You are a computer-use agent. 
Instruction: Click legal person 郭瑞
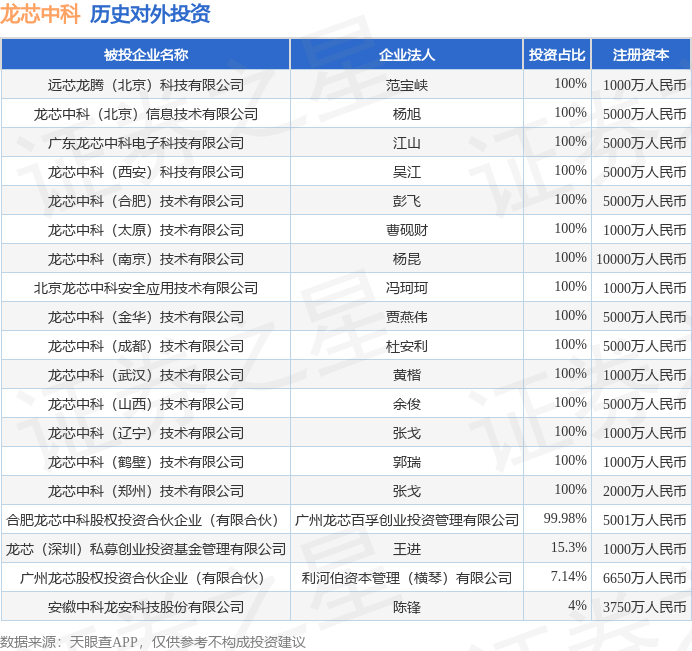406,462
